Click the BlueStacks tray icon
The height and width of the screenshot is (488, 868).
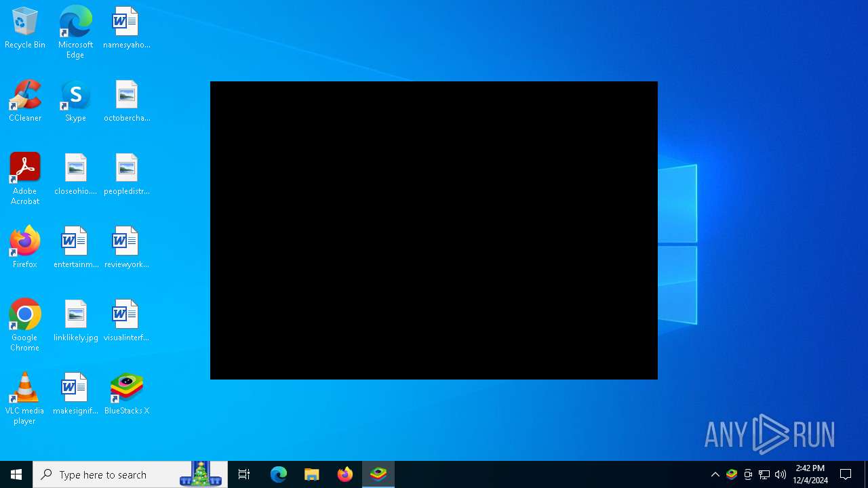point(732,474)
